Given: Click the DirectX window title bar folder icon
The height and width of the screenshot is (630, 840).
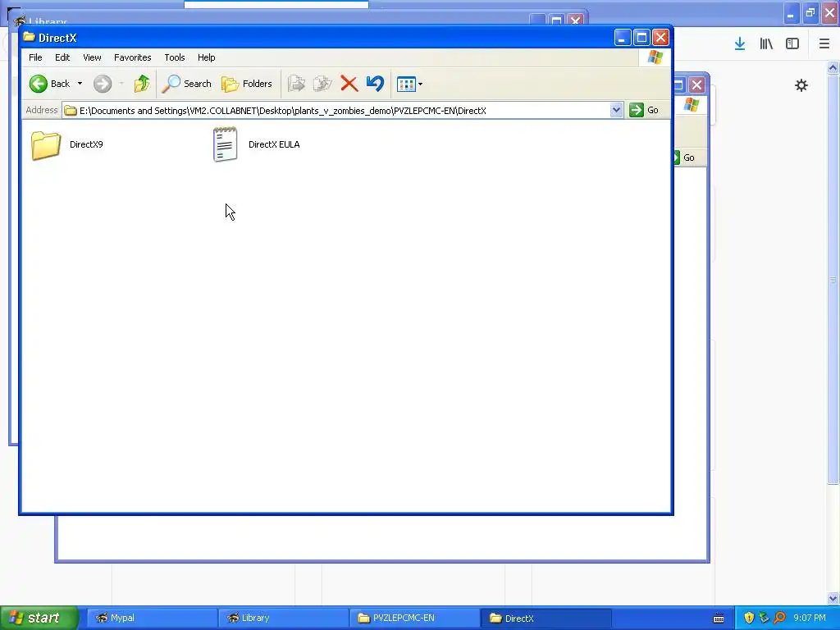Looking at the screenshot, I should 29,38.
